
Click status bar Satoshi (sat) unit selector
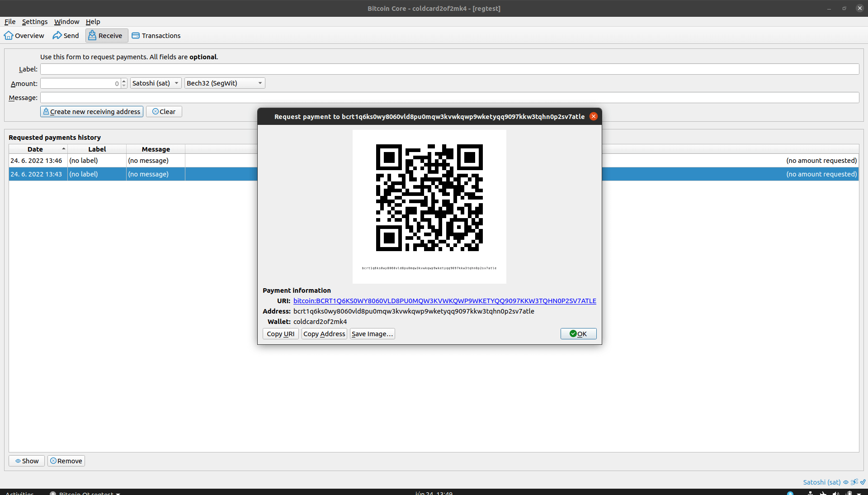coord(821,482)
